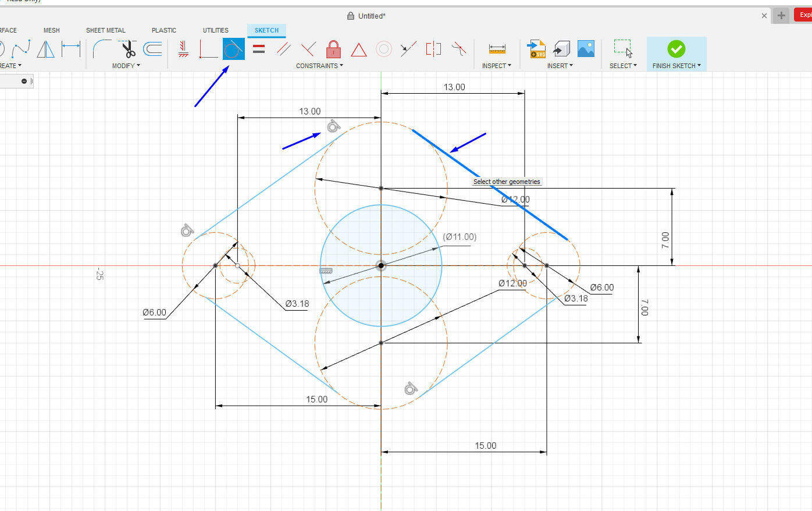Select the Fillet tool
The width and height of the screenshot is (812, 511).
click(101, 49)
